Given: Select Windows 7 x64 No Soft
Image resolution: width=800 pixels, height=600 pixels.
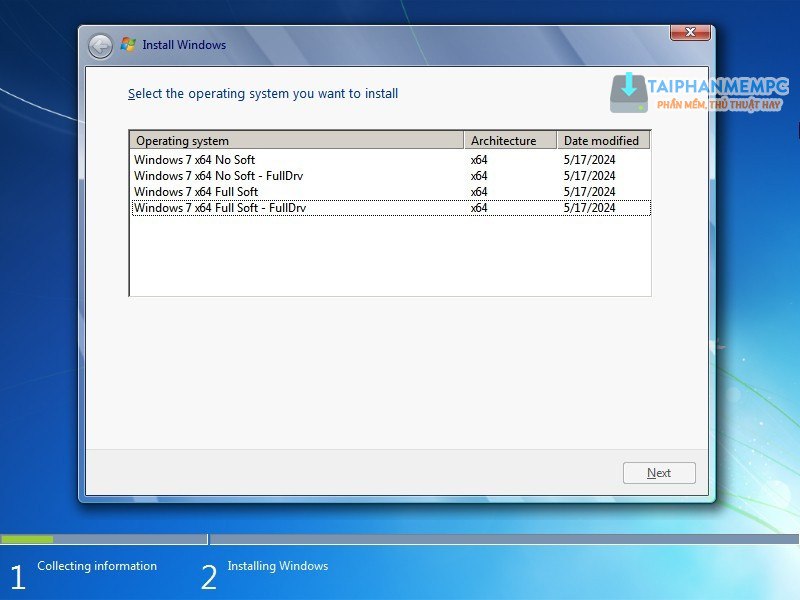Looking at the screenshot, I should coord(194,160).
